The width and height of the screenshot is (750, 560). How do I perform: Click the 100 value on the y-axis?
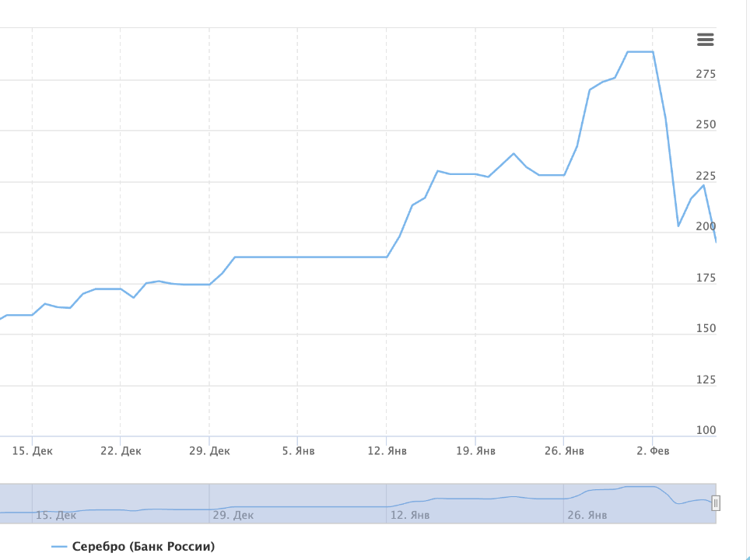coord(706,430)
